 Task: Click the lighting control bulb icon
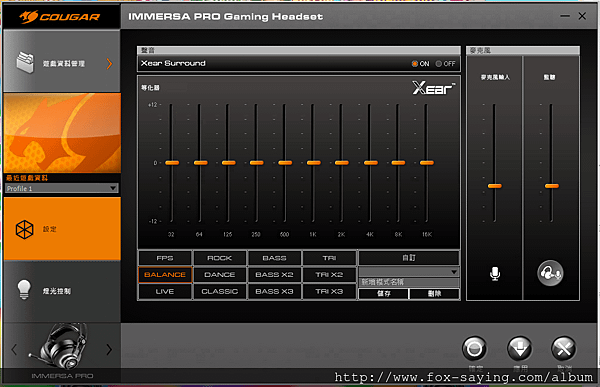pos(24,290)
